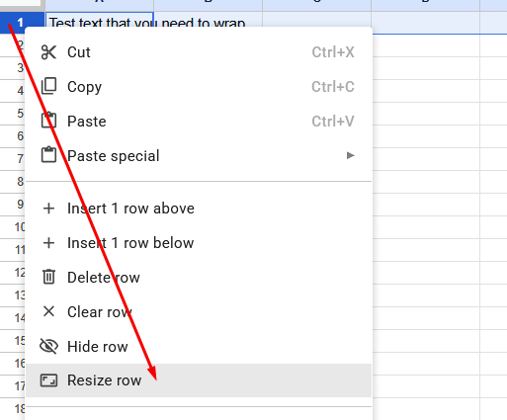507x420 pixels.
Task: Select Hide row option
Action: (199, 347)
